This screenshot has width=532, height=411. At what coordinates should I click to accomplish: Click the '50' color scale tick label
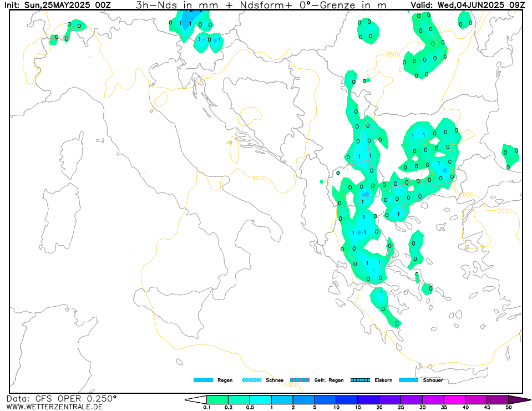(x=509, y=407)
